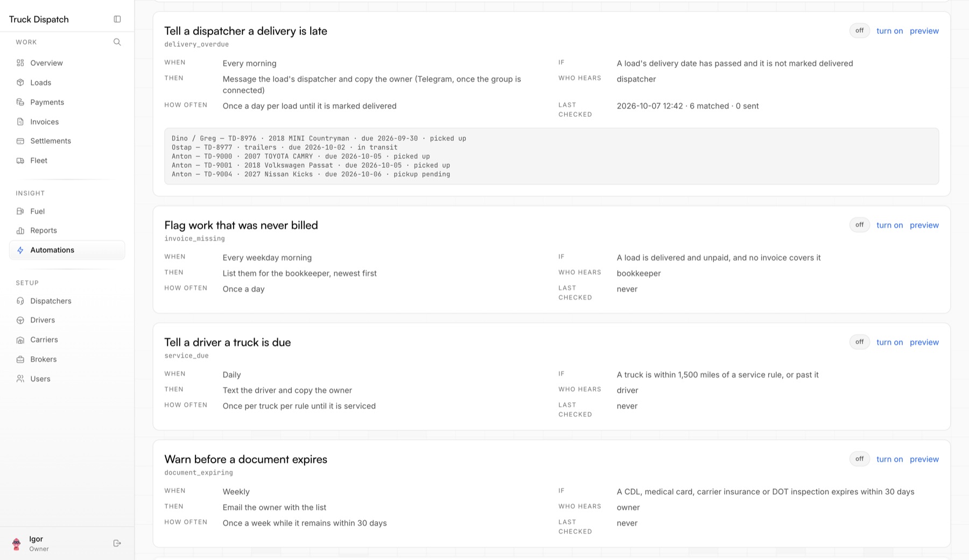Turn on the truck service due automation

(890, 342)
